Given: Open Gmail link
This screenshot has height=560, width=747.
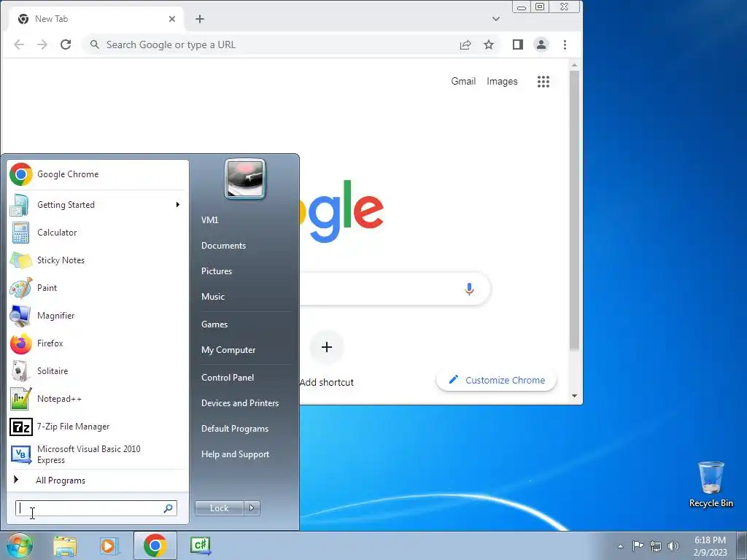Looking at the screenshot, I should coord(463,82).
